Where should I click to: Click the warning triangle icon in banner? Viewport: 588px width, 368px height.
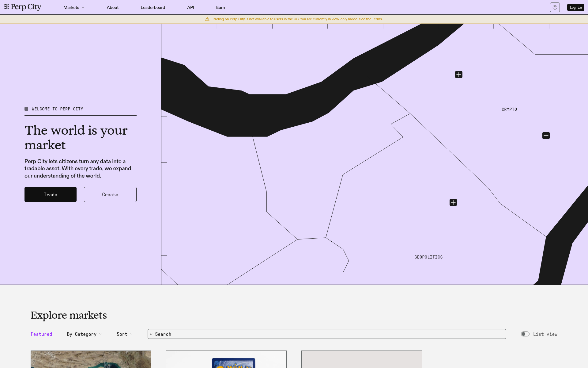point(207,19)
